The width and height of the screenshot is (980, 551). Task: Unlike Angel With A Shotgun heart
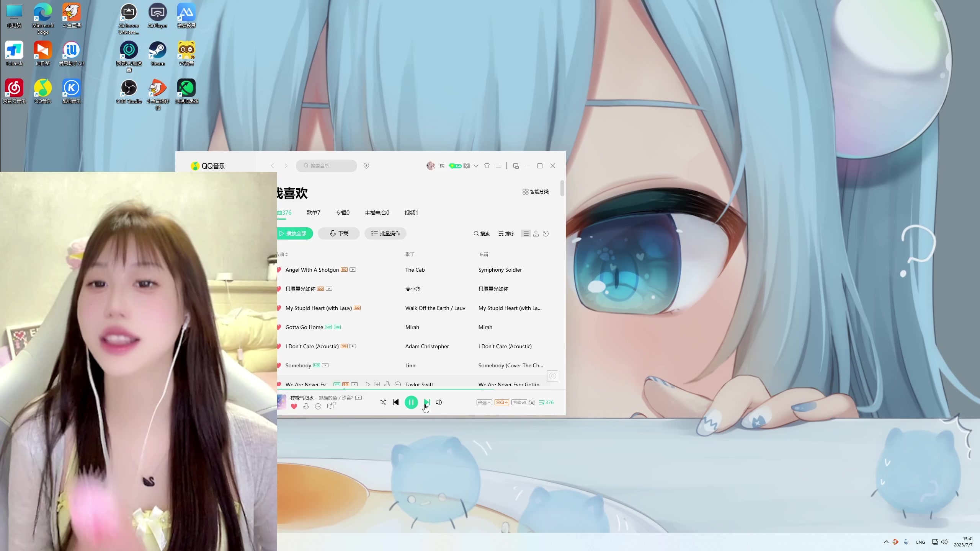pyautogui.click(x=279, y=270)
